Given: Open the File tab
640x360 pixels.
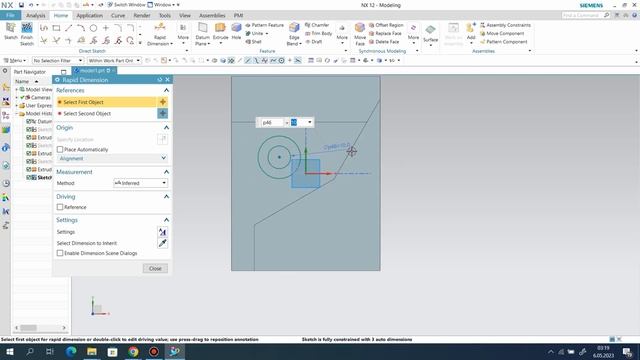Looking at the screenshot, I should click(10, 16).
